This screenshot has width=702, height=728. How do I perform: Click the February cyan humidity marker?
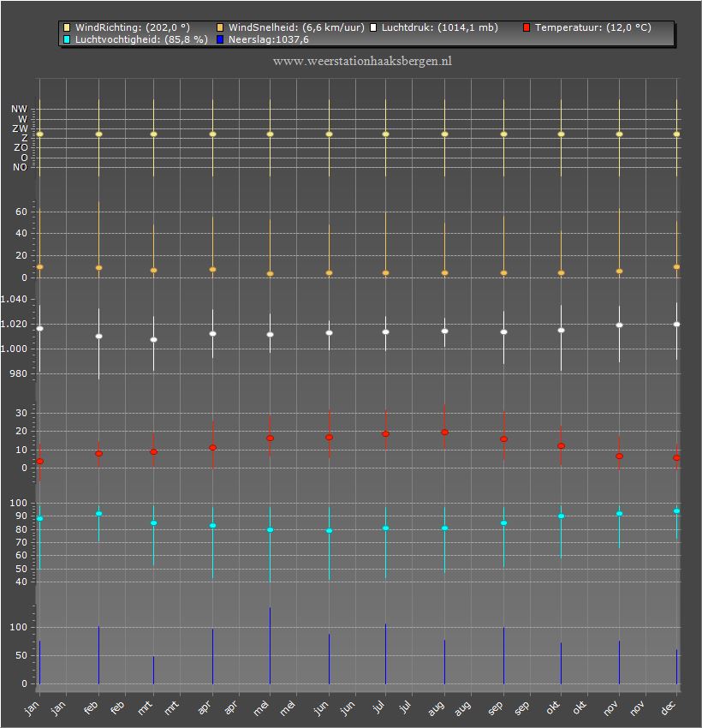click(98, 514)
